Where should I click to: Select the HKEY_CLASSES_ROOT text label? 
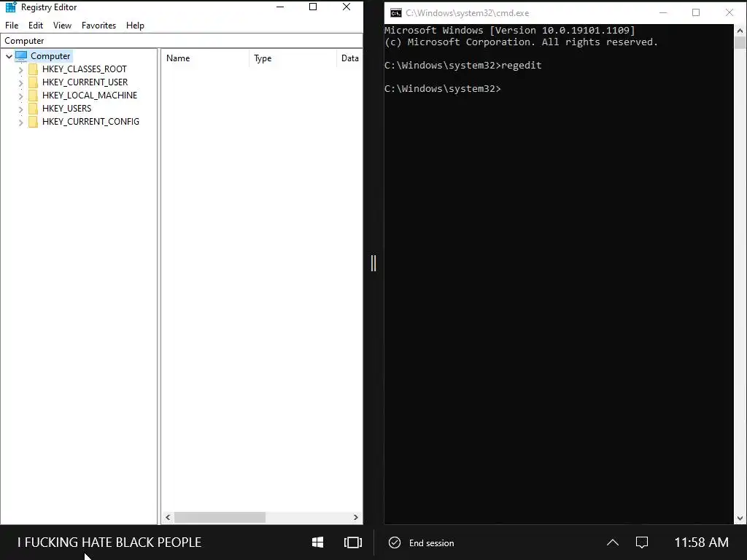(85, 69)
